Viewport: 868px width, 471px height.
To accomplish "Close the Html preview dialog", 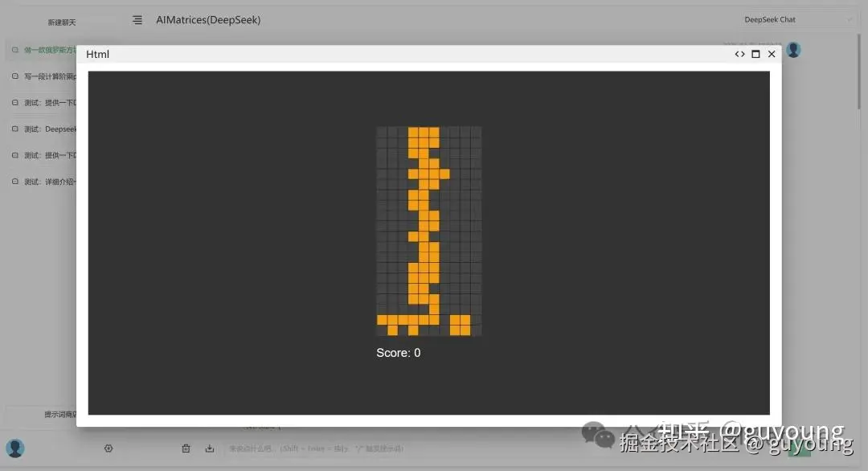I will tap(772, 54).
